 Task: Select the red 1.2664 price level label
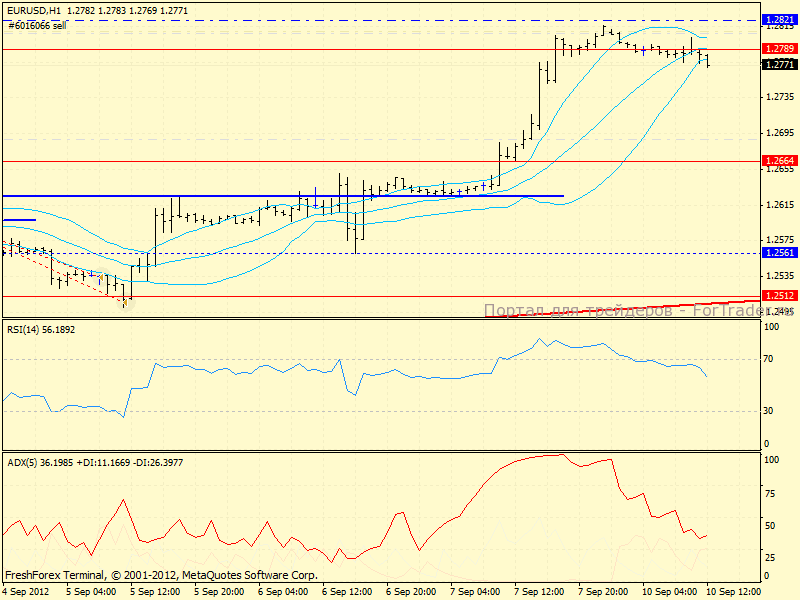point(779,161)
